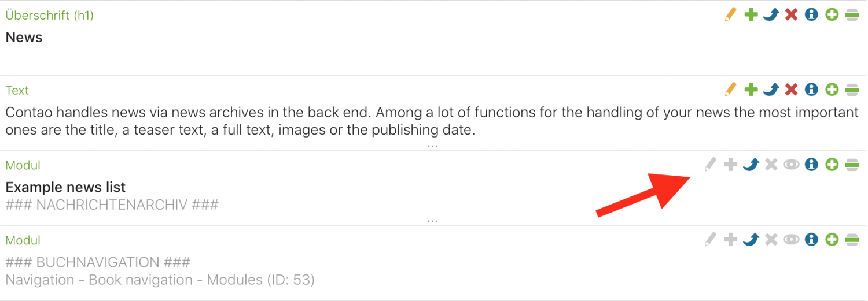Show info for the Text element

tap(812, 90)
